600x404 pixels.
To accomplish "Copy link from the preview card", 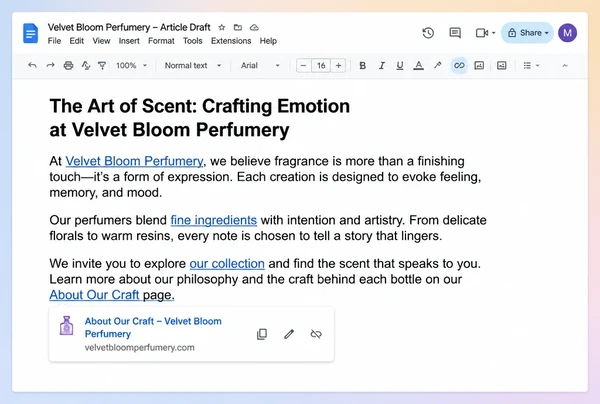I will [x=262, y=334].
